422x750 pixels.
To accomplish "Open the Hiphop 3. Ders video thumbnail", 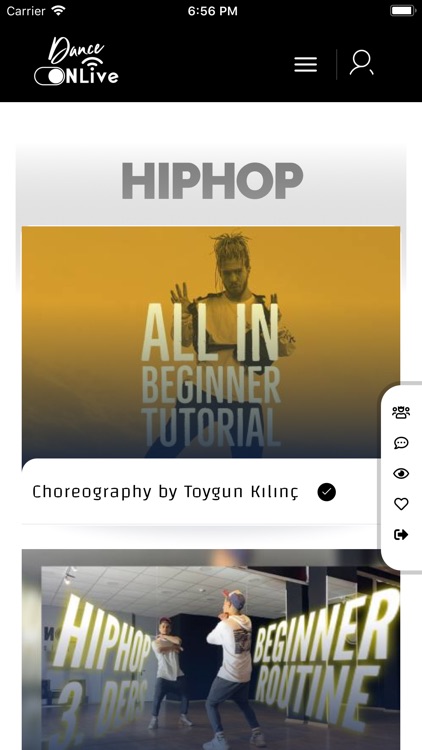I will coord(211,650).
